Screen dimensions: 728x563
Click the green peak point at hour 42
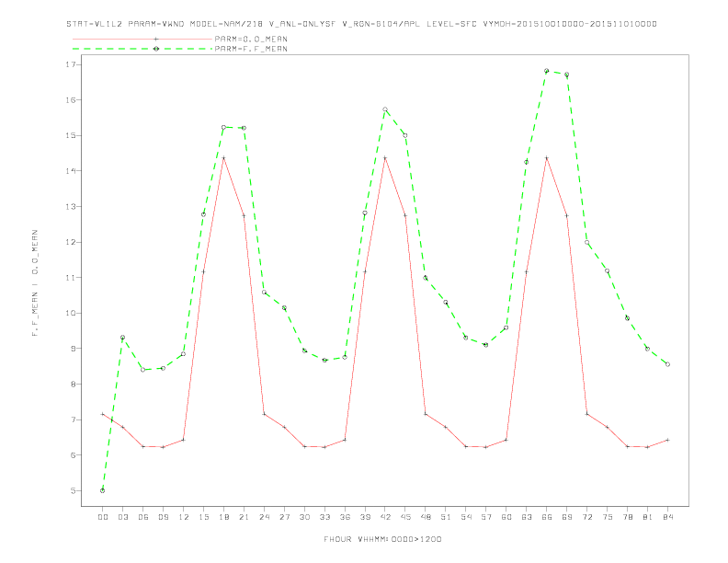click(385, 109)
